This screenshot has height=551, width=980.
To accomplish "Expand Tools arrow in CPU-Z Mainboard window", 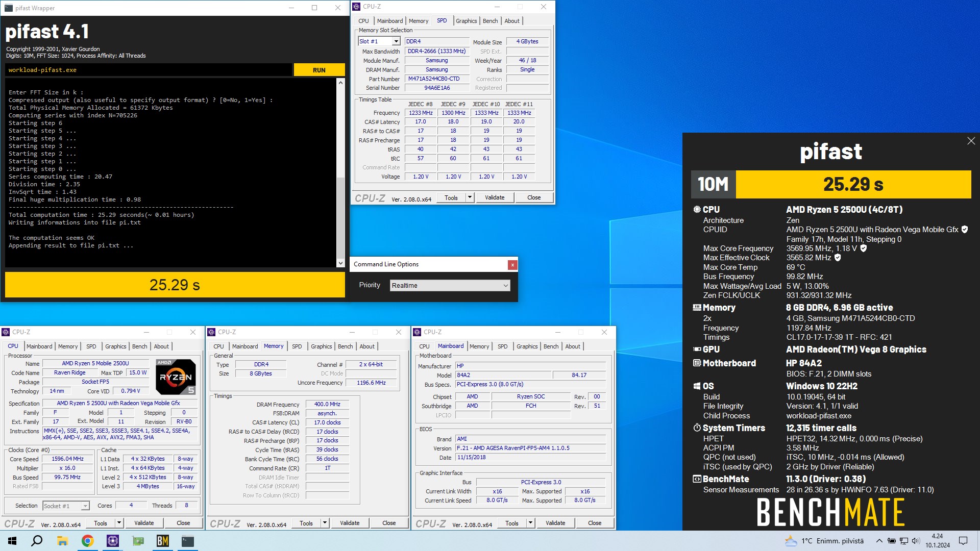I will coord(530,523).
